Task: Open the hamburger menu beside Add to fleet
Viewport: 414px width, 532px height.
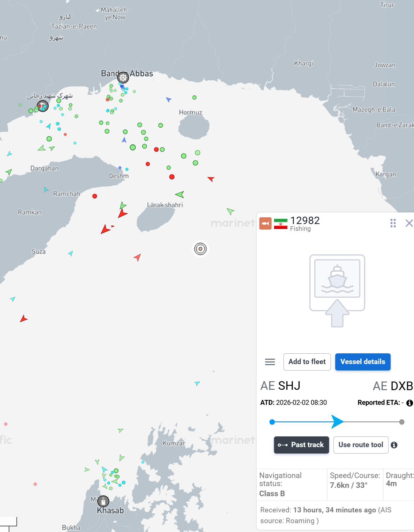Action: 270,362
